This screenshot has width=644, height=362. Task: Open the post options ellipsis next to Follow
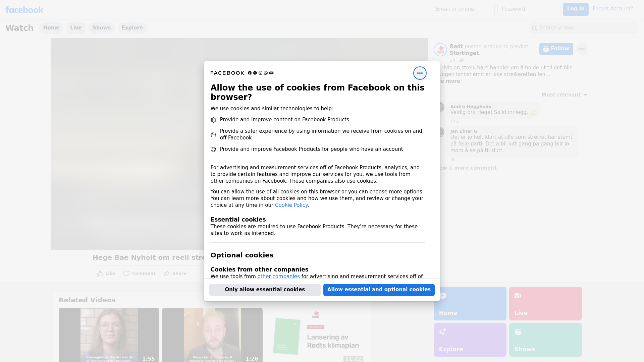[582, 49]
